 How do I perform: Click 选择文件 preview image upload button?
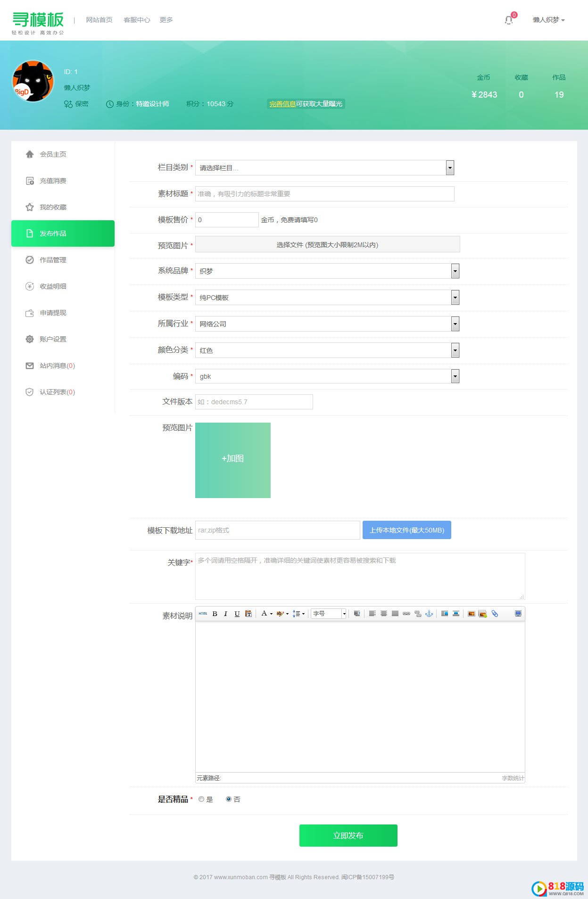(327, 244)
